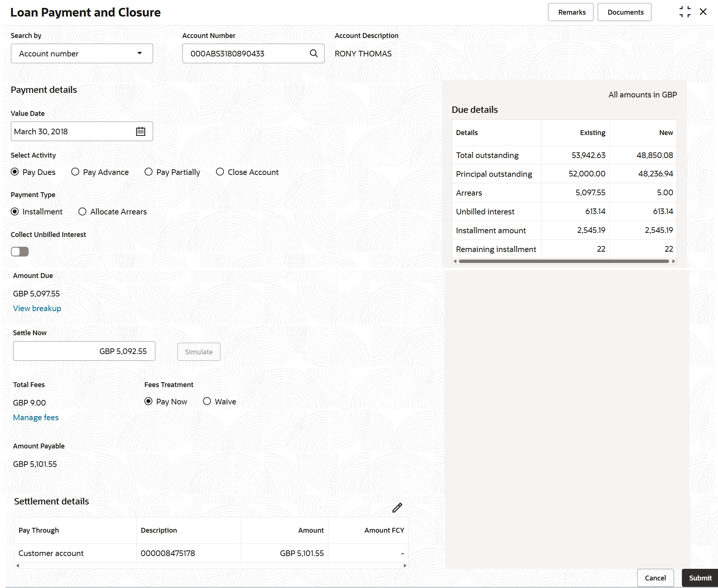The image size is (718, 588).
Task: Click the Unbilled interest row label
Action: click(485, 212)
